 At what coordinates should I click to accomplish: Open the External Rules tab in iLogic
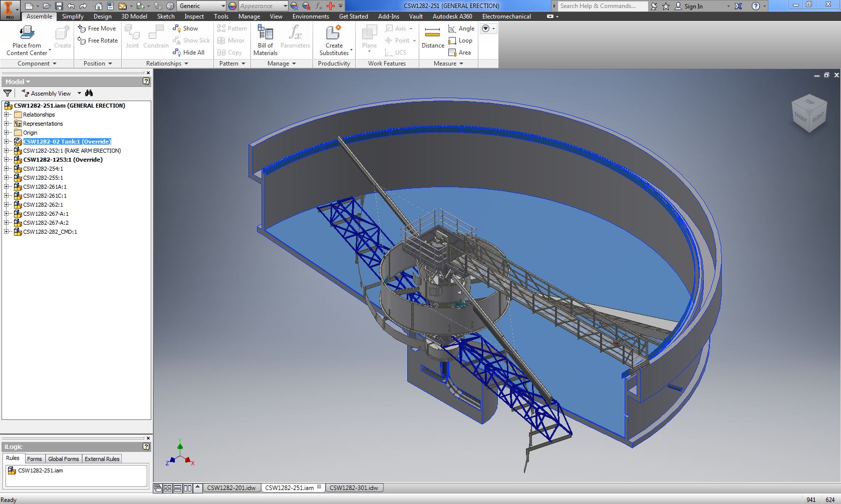102,459
